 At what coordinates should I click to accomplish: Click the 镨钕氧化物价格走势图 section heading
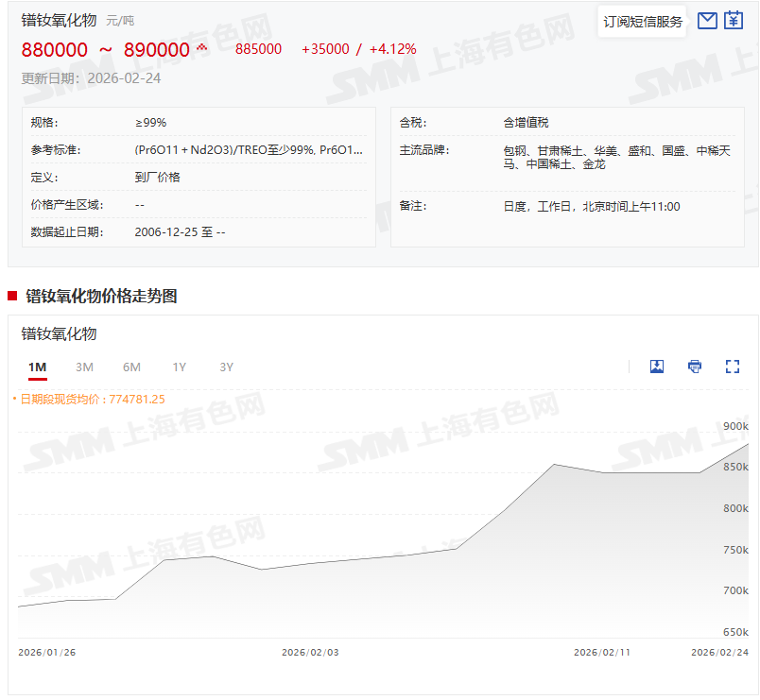click(101, 296)
